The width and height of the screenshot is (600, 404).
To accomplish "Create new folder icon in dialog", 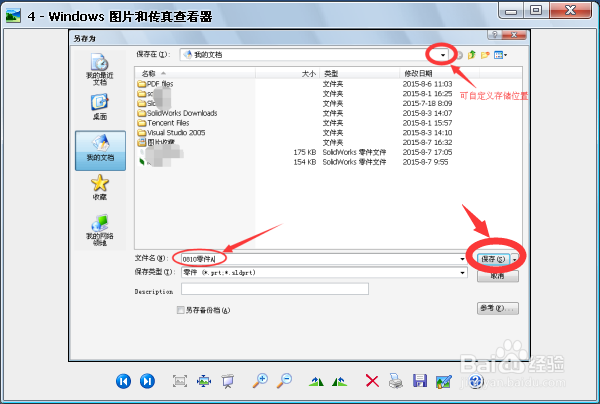I will (485, 55).
